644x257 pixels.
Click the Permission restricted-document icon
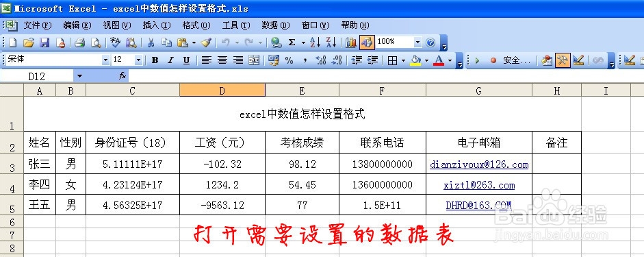pos(60,42)
